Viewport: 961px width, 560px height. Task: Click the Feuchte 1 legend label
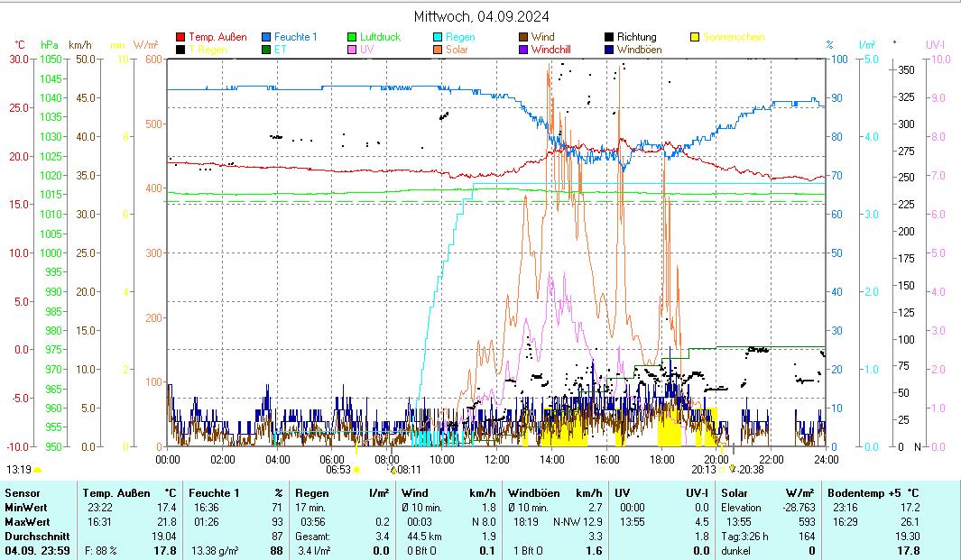tap(295, 37)
